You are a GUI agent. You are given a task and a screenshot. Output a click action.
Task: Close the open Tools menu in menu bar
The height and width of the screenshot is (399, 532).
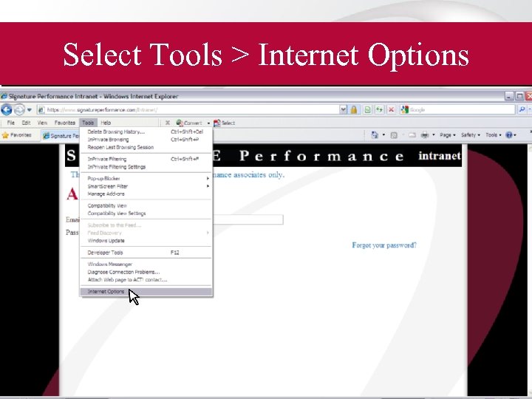click(x=88, y=123)
